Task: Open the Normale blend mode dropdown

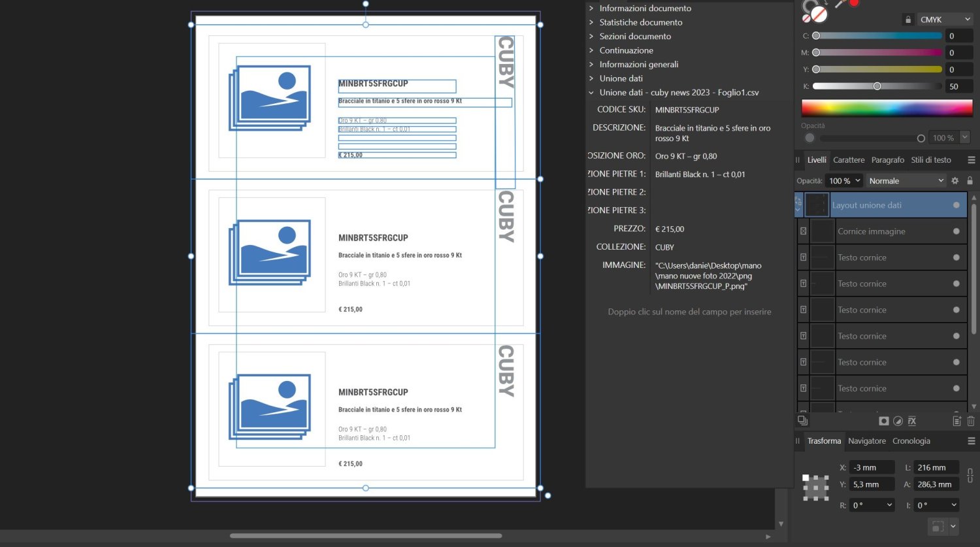Action: click(x=906, y=181)
